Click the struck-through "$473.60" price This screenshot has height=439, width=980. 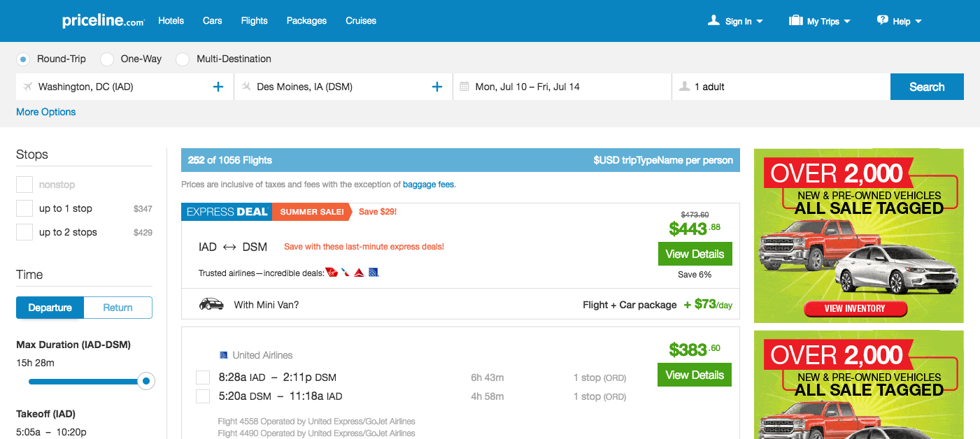695,215
